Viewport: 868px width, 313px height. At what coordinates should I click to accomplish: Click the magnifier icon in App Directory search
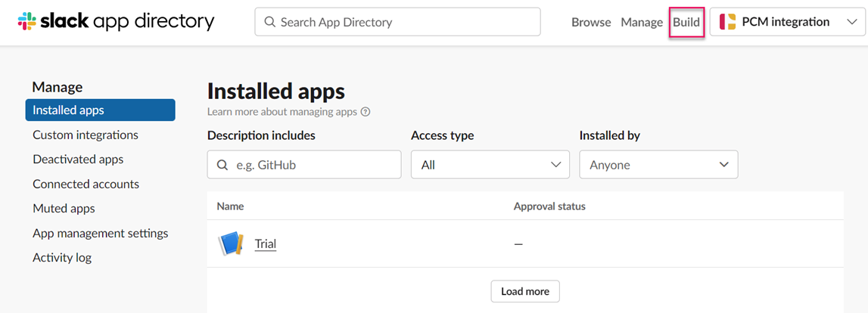[269, 22]
